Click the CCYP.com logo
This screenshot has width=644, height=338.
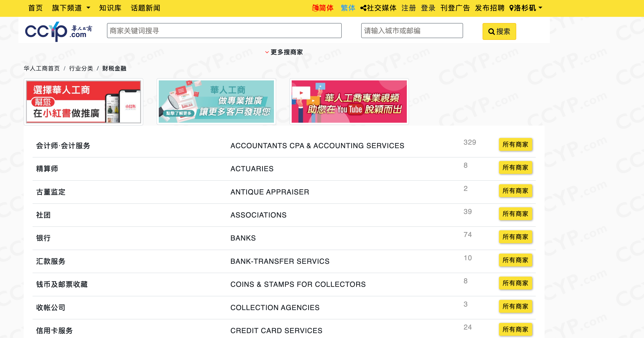58,31
